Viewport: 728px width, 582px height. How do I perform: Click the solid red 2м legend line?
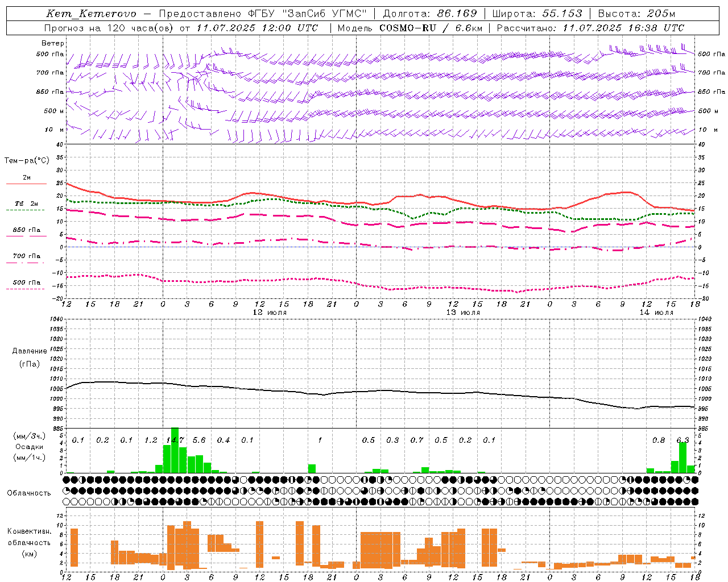[x=26, y=184]
